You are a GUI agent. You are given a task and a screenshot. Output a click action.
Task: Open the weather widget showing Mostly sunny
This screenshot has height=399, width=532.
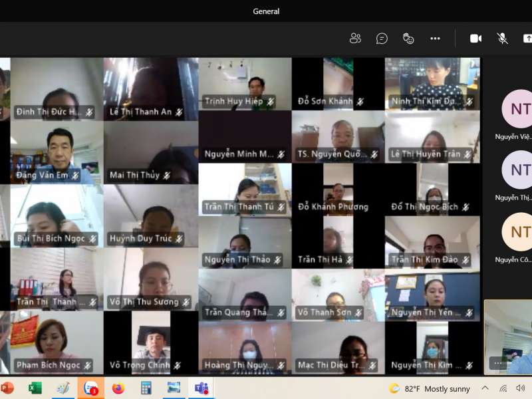click(x=430, y=388)
